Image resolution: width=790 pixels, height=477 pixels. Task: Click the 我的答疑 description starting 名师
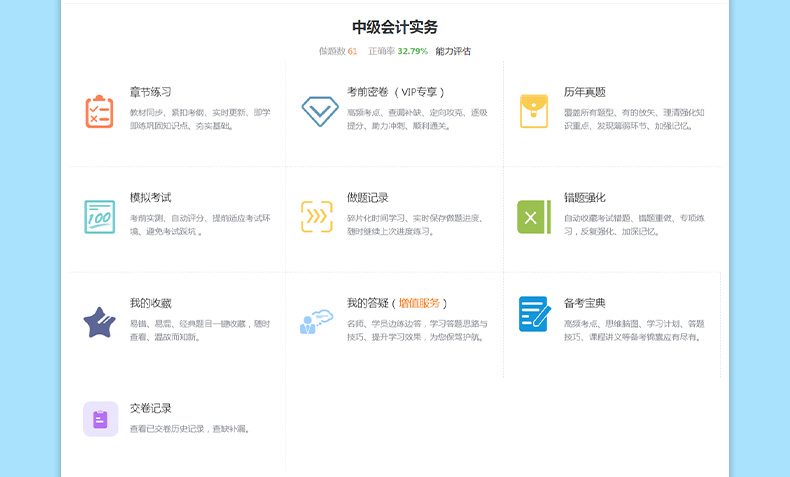[x=417, y=330]
